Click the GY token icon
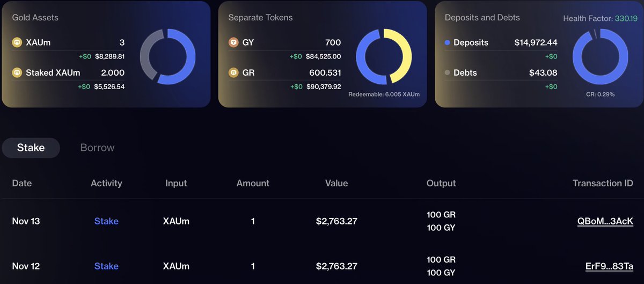The width and height of the screenshot is (644, 284). pos(233,42)
